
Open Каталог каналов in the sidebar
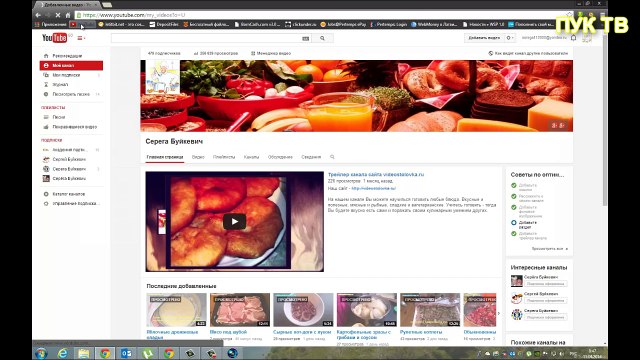pyautogui.click(x=69, y=194)
